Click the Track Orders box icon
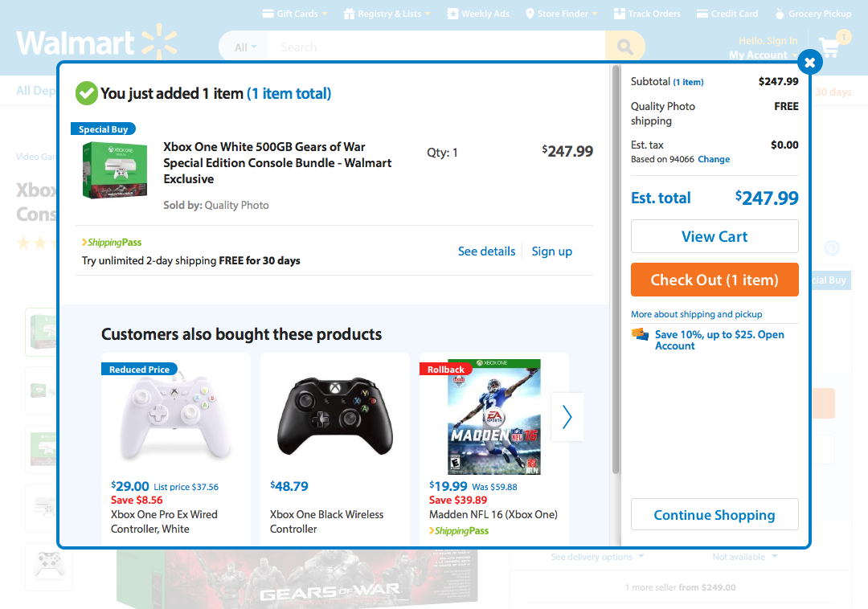The image size is (868, 609). (620, 14)
